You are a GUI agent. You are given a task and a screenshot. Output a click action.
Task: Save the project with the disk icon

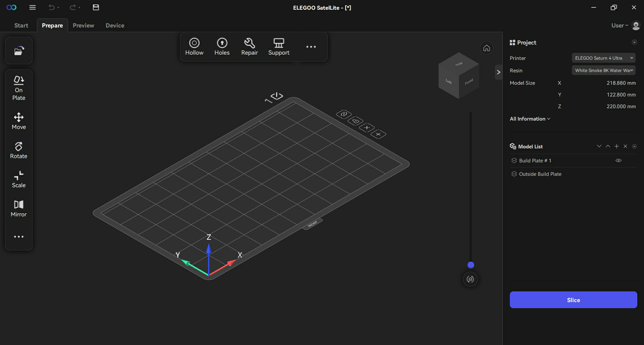coord(96,7)
